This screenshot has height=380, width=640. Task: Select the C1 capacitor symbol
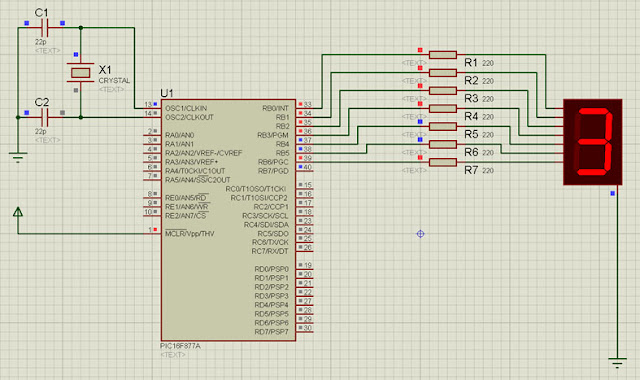click(45, 28)
